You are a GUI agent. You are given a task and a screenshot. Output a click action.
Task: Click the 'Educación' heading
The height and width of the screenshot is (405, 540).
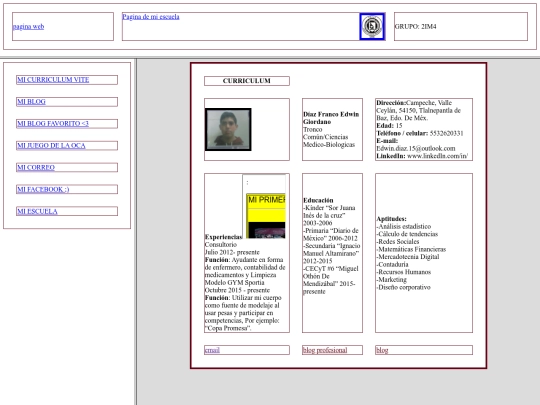coord(318,200)
